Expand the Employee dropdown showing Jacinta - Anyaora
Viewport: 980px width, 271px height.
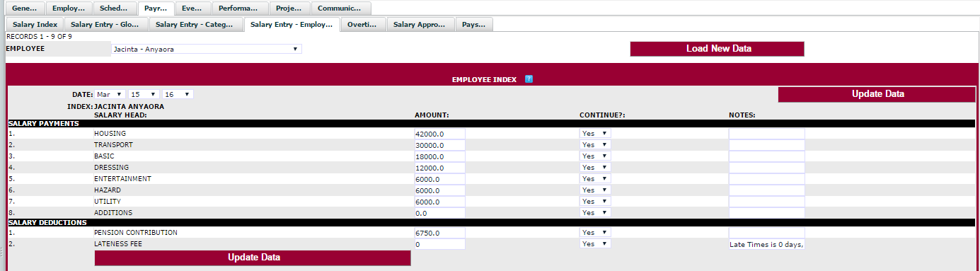(206, 50)
